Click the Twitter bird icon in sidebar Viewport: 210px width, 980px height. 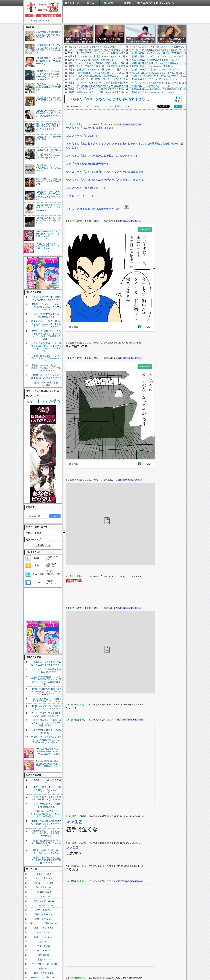pos(28,574)
